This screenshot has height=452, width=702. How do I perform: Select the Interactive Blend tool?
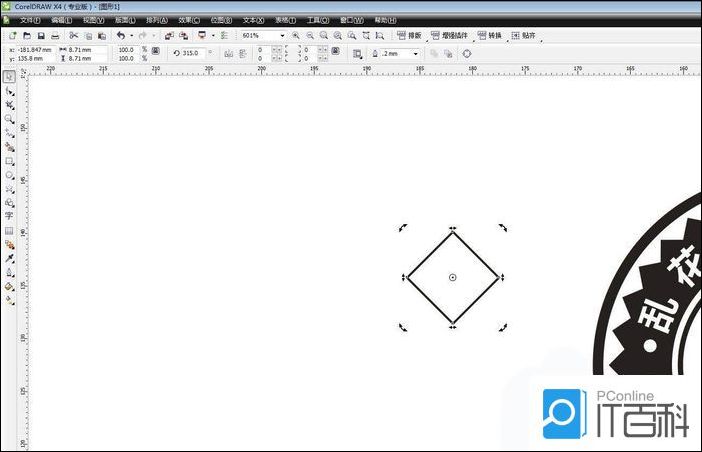point(9,245)
